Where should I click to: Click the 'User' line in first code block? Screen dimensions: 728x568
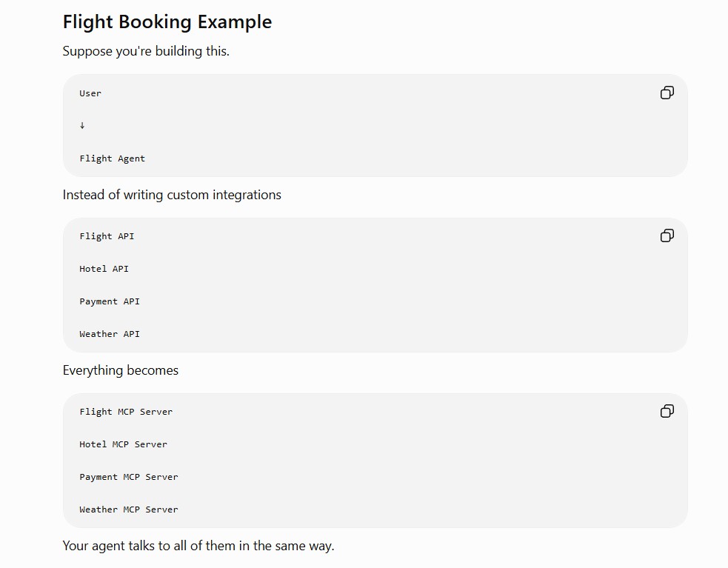coord(90,93)
